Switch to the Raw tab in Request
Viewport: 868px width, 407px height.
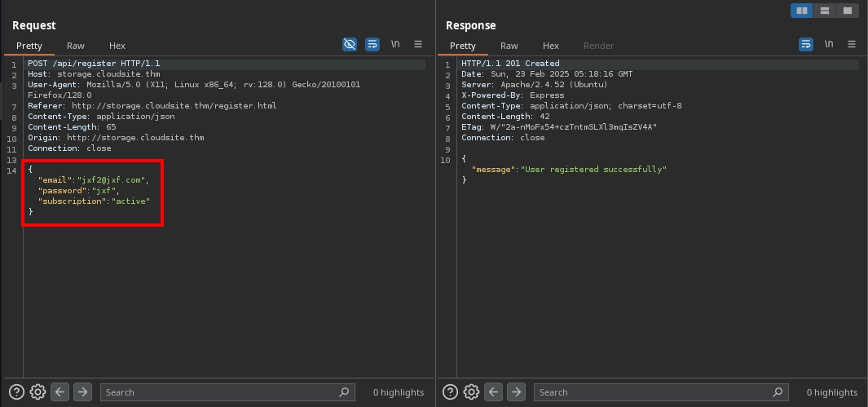click(x=76, y=46)
